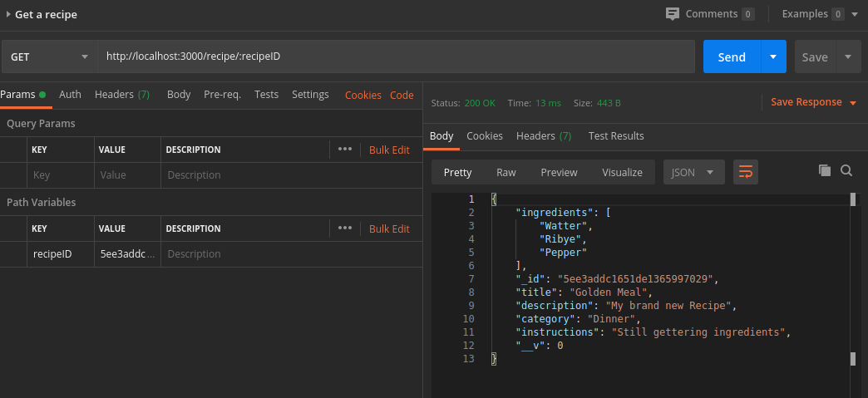This screenshot has height=398, width=868.
Task: Click the Query Params Description input
Action: click(x=292, y=175)
